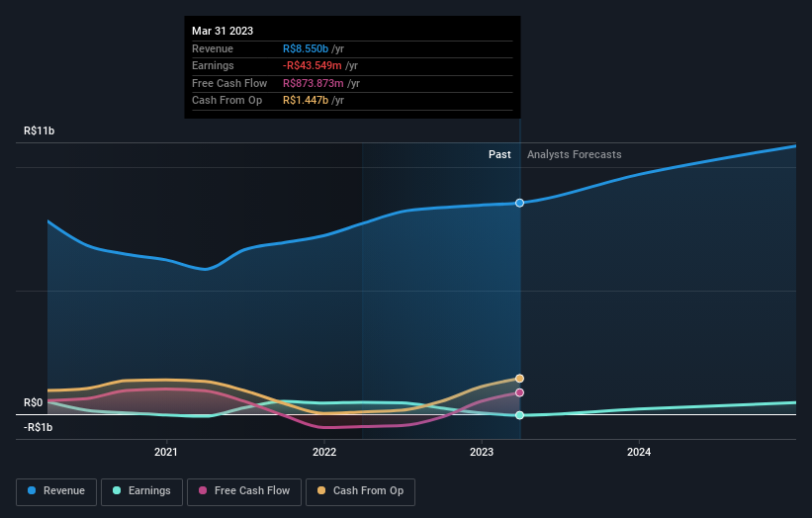Click the R$0 y-axis label
Image resolution: width=812 pixels, height=518 pixels.
pos(34,402)
